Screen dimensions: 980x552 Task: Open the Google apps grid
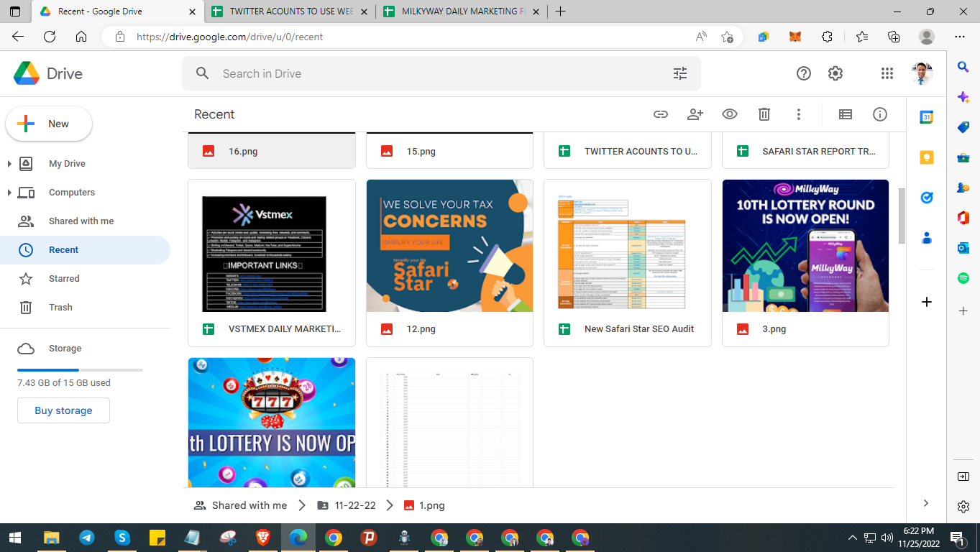(887, 73)
